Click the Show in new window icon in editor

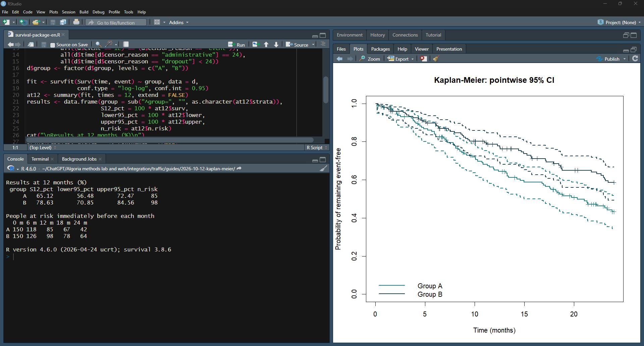pos(31,44)
